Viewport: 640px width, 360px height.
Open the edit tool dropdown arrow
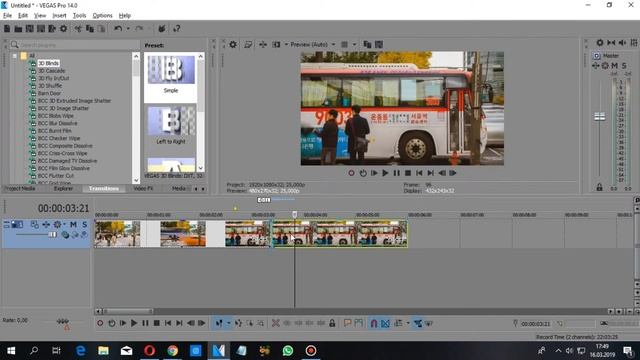[x=229, y=323]
